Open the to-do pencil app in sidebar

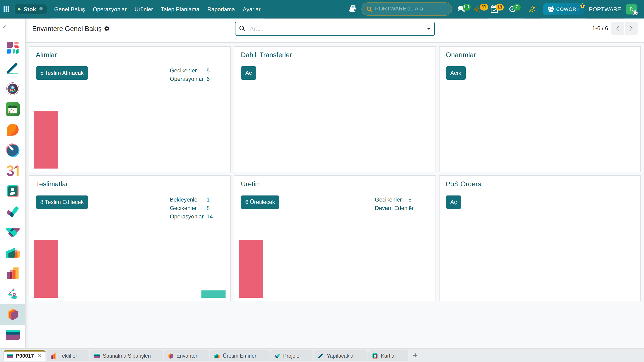12,68
